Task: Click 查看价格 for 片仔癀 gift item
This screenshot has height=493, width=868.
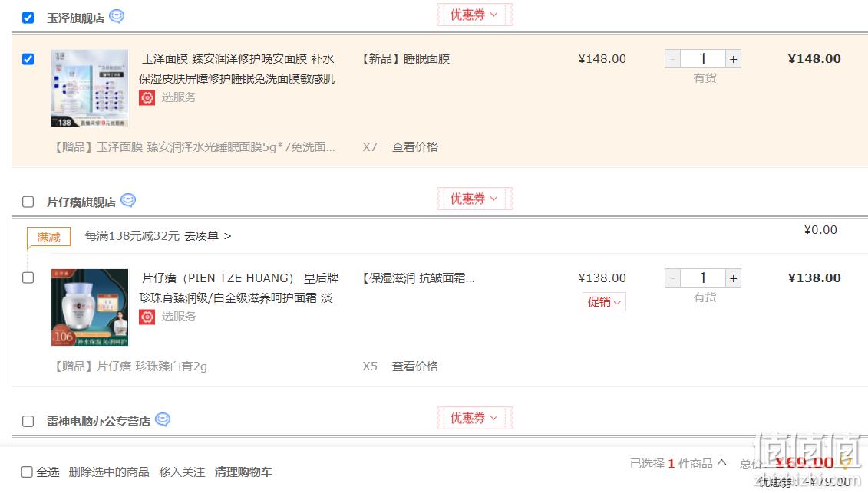Action: pos(415,366)
